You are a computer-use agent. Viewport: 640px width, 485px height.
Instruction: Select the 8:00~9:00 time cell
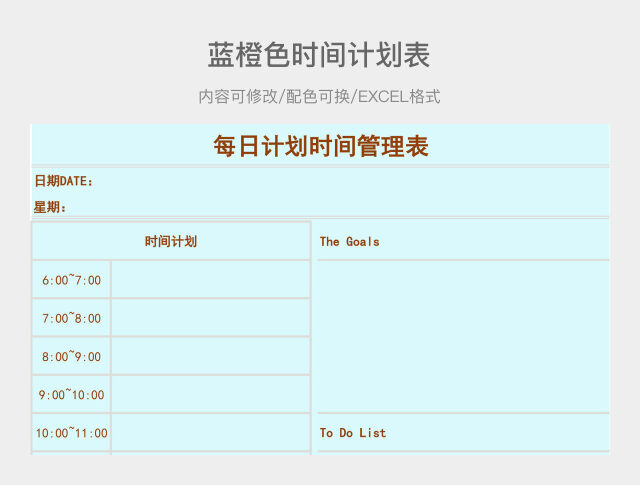pos(72,356)
